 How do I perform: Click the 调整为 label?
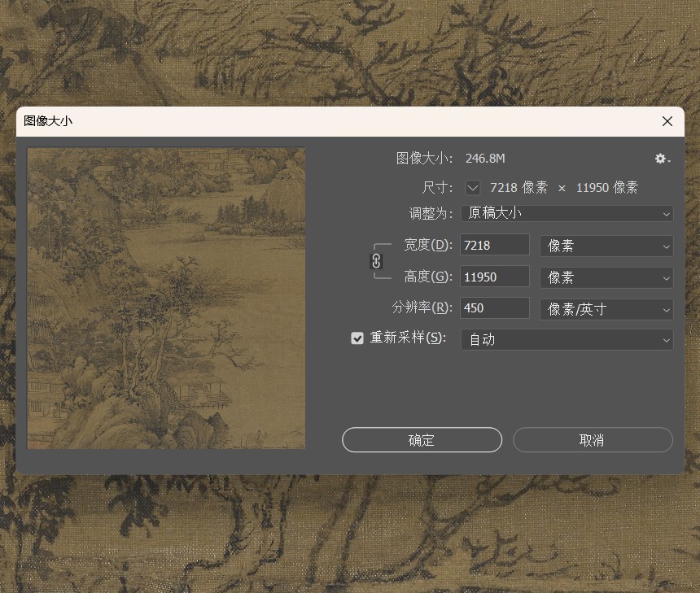[431, 213]
